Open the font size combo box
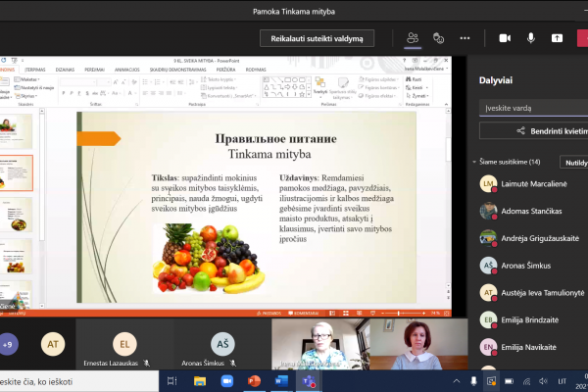This screenshot has height=392, width=588. point(104,82)
